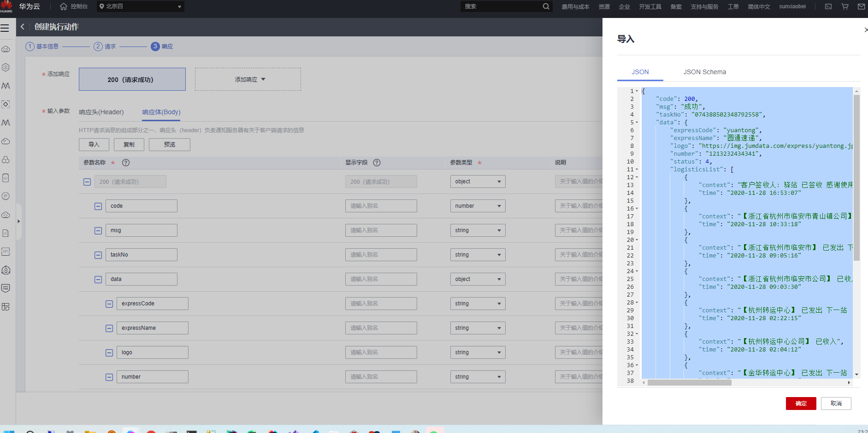Click the 导入 button
868x433 pixels.
[x=94, y=145]
